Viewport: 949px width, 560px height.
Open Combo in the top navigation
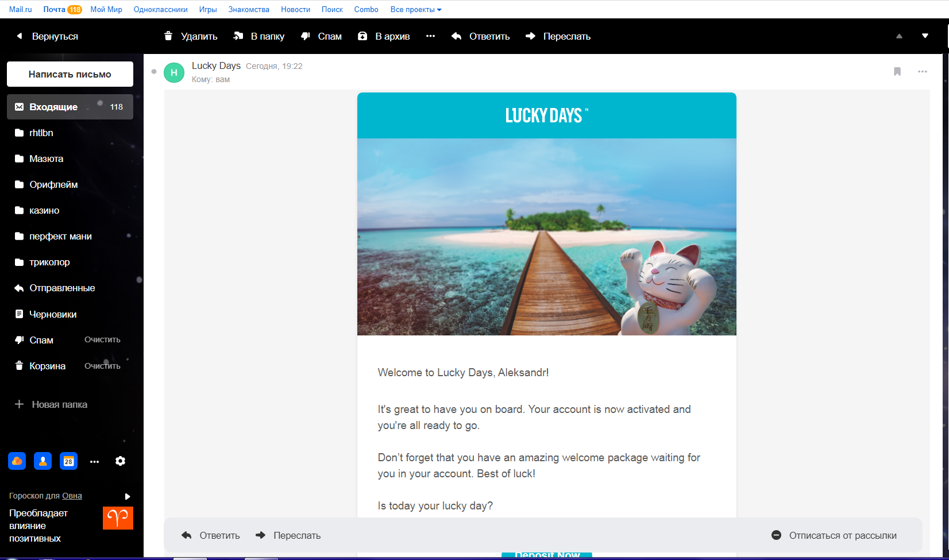coord(367,9)
